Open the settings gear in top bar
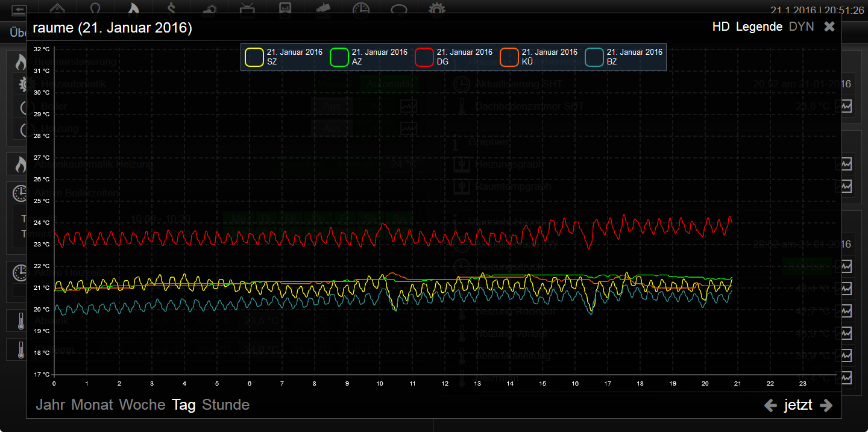This screenshot has height=432, width=868. point(437,8)
